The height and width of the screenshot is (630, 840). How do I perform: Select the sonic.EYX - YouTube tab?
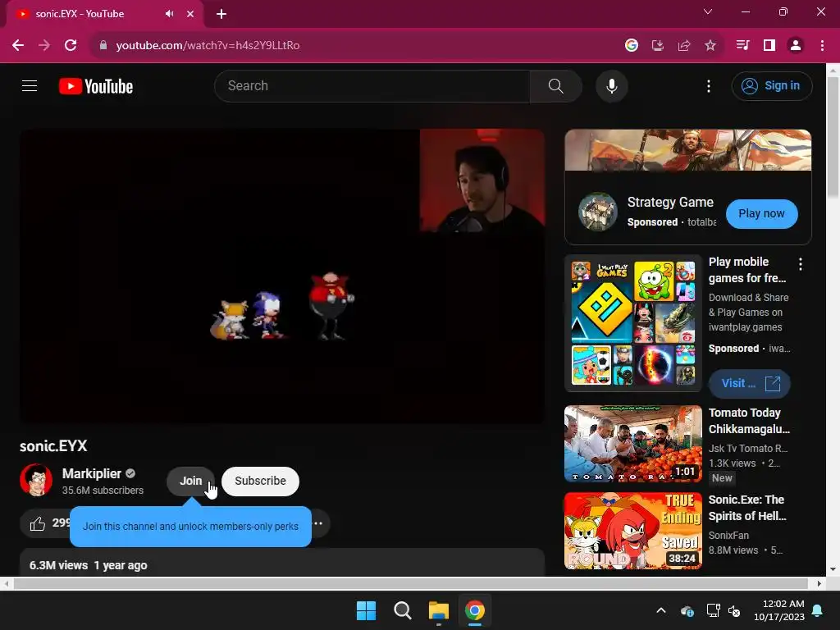pyautogui.click(x=105, y=14)
